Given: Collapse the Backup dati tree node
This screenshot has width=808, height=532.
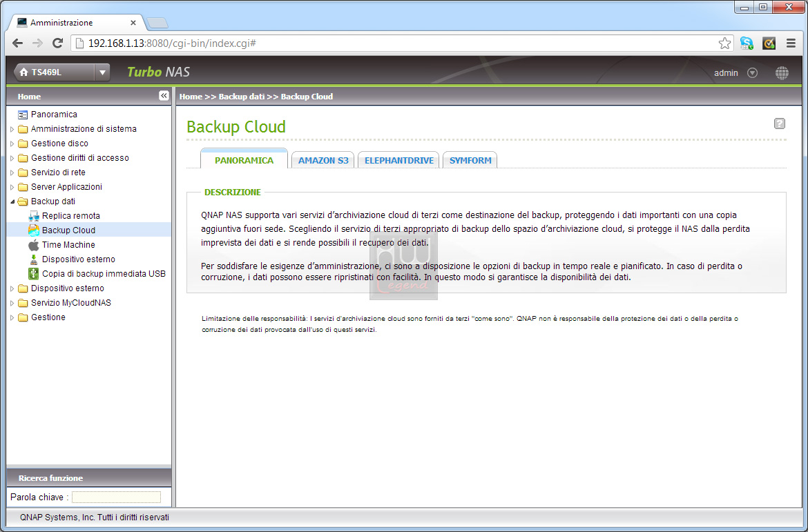Looking at the screenshot, I should point(12,201).
